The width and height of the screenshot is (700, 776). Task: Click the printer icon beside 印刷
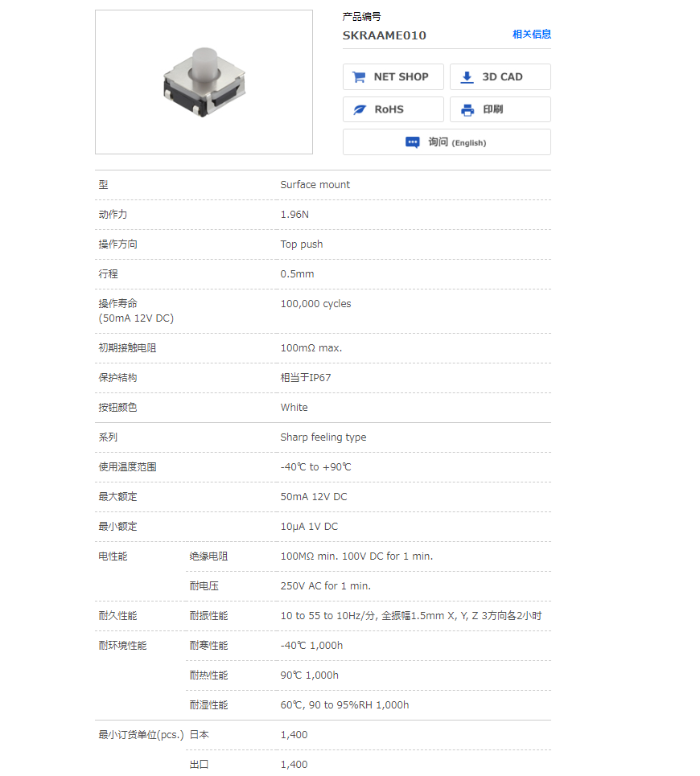(467, 109)
